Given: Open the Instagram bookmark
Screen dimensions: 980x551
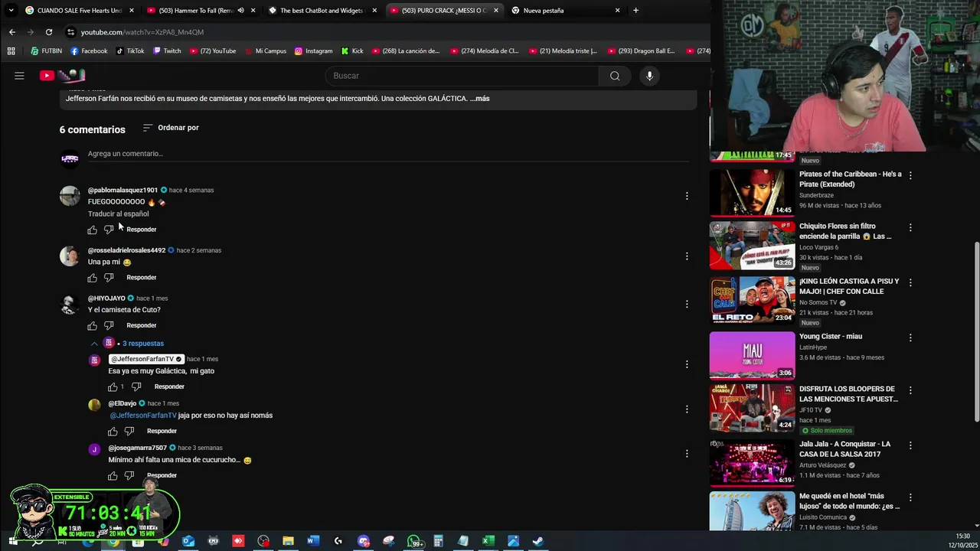Looking at the screenshot, I should coord(313,51).
